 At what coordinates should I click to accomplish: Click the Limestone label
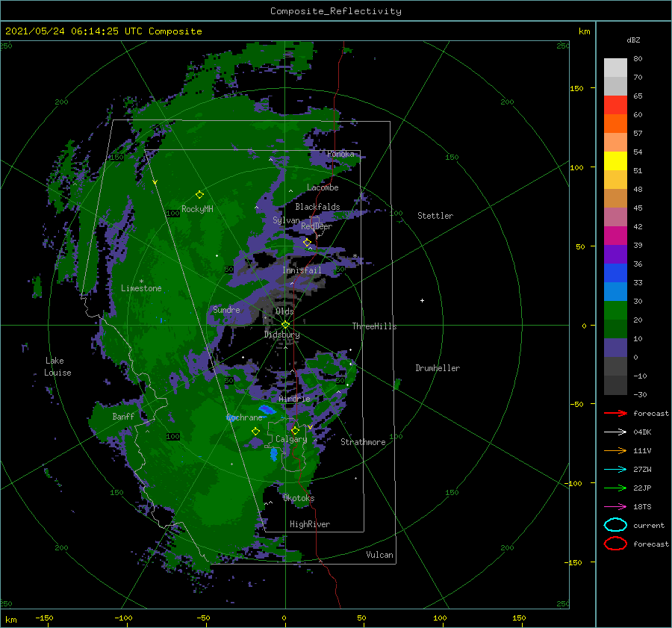pyautogui.click(x=141, y=288)
